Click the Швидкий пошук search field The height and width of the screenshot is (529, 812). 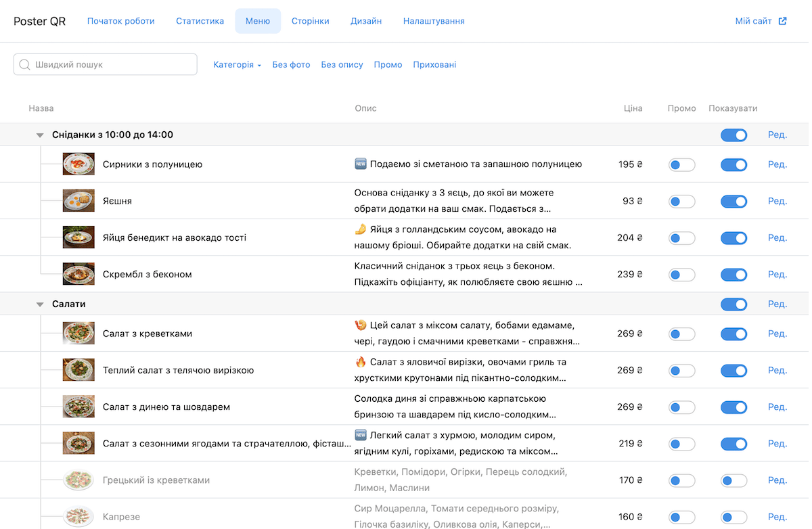pyautogui.click(x=106, y=64)
